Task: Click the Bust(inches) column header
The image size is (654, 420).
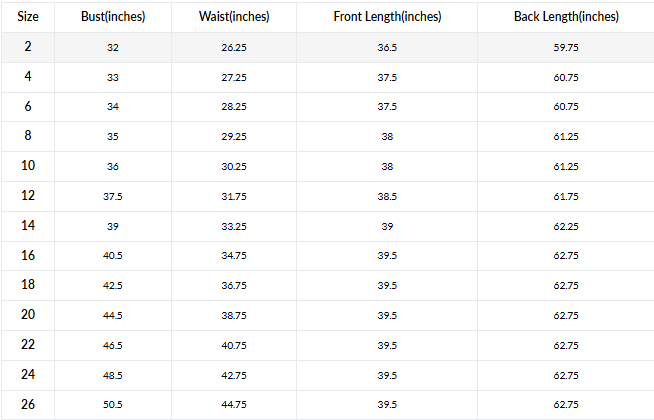Action: pyautogui.click(x=113, y=17)
